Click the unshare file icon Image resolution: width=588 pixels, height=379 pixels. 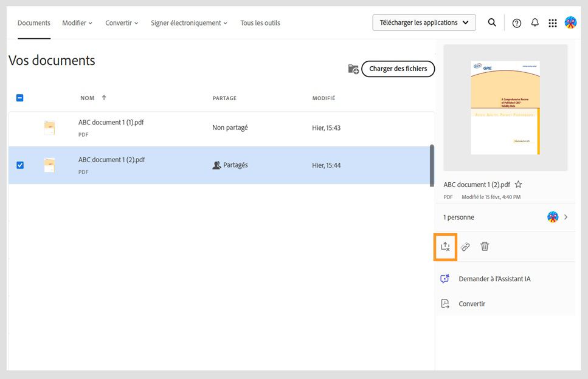[445, 247]
